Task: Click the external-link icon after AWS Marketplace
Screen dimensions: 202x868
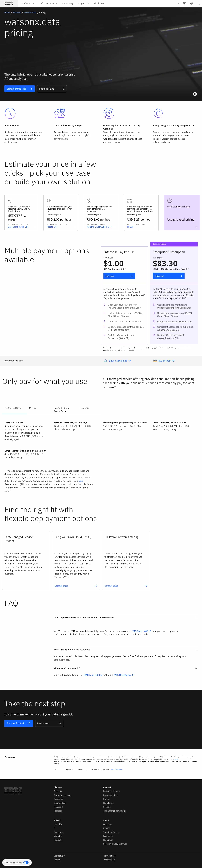Action: [133, 675]
